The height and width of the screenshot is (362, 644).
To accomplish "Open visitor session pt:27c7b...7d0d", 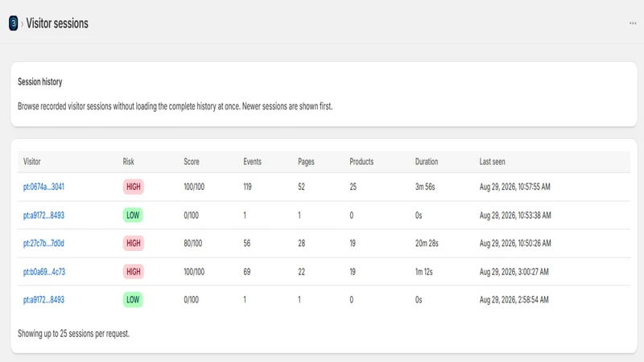I will click(43, 244).
